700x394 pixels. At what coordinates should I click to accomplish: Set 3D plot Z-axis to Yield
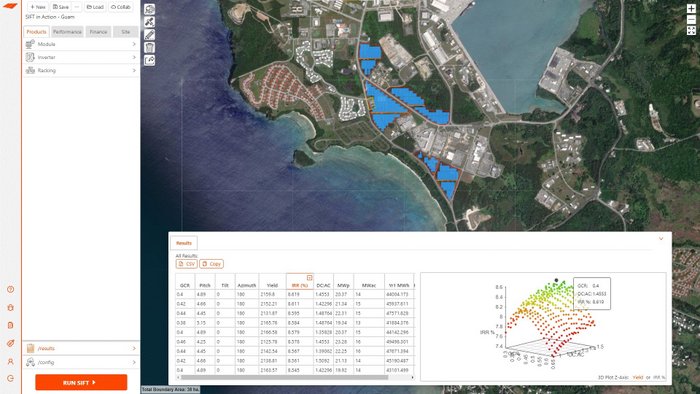point(638,377)
